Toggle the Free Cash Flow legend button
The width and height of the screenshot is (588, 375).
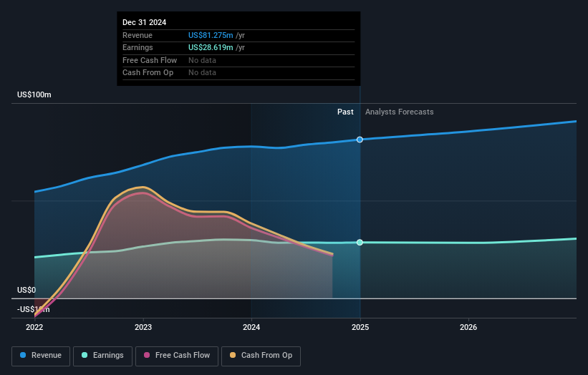click(177, 356)
